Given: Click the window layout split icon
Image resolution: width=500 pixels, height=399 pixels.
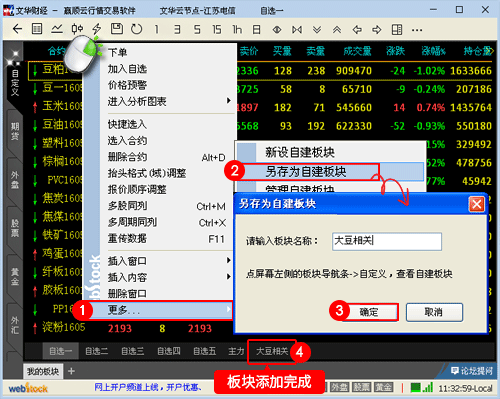Looking at the screenshot, I should coord(397,30).
